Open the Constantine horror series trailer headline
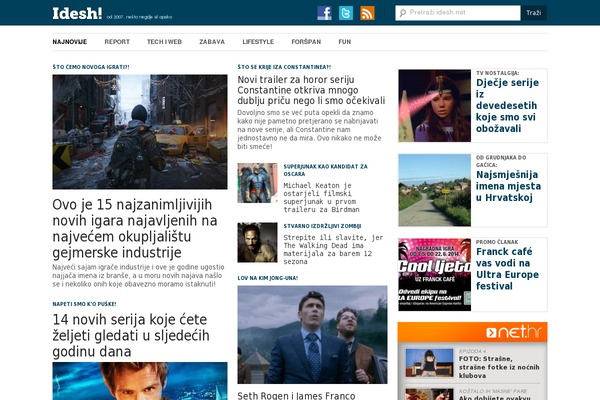The width and height of the screenshot is (600, 400). coord(311,90)
